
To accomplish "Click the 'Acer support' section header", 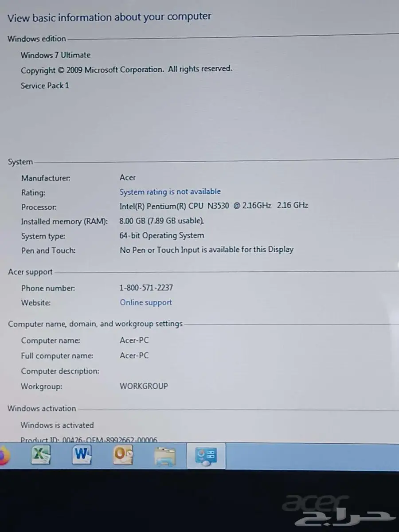I will tap(30, 272).
